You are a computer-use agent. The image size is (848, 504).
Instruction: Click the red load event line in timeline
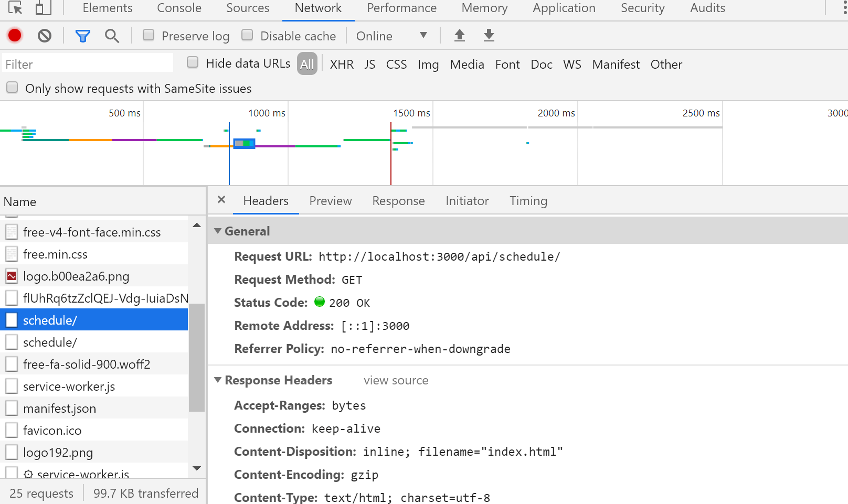[x=391, y=153]
